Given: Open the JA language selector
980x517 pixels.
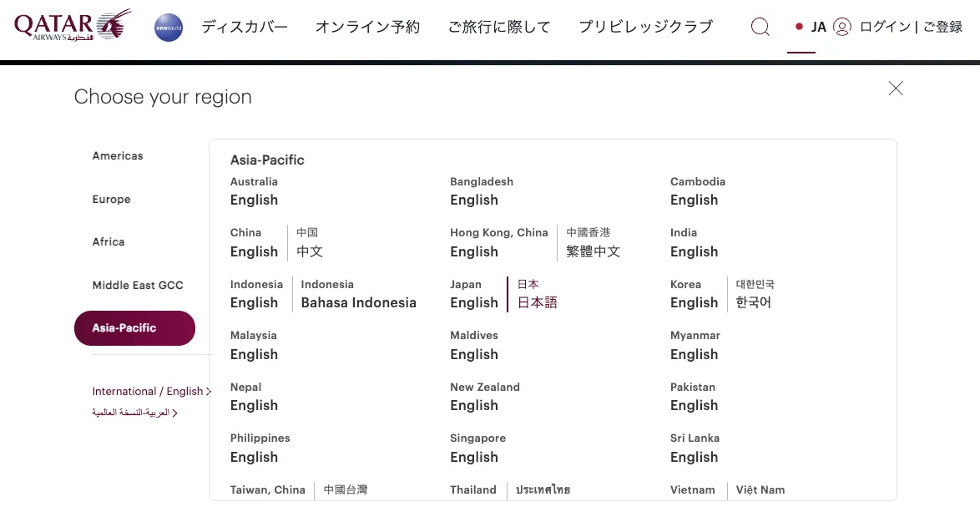Looking at the screenshot, I should tap(811, 27).
